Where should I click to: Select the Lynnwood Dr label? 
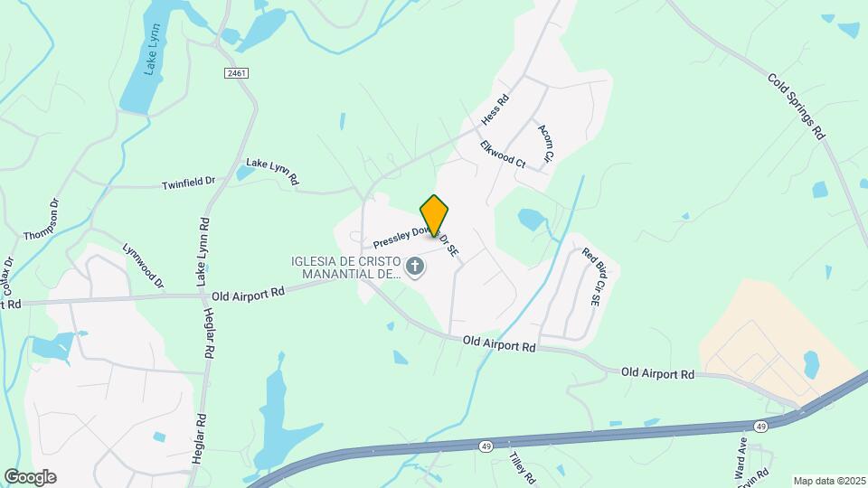144,266
